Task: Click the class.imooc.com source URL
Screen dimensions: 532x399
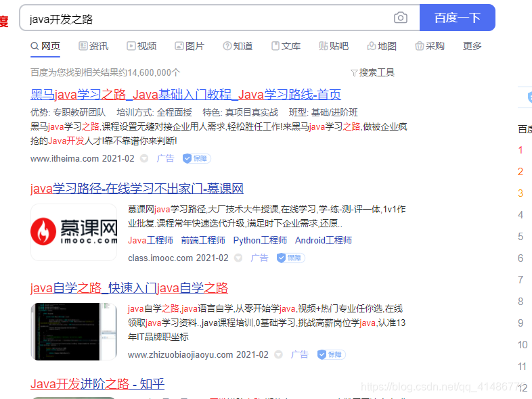Action: point(160,258)
